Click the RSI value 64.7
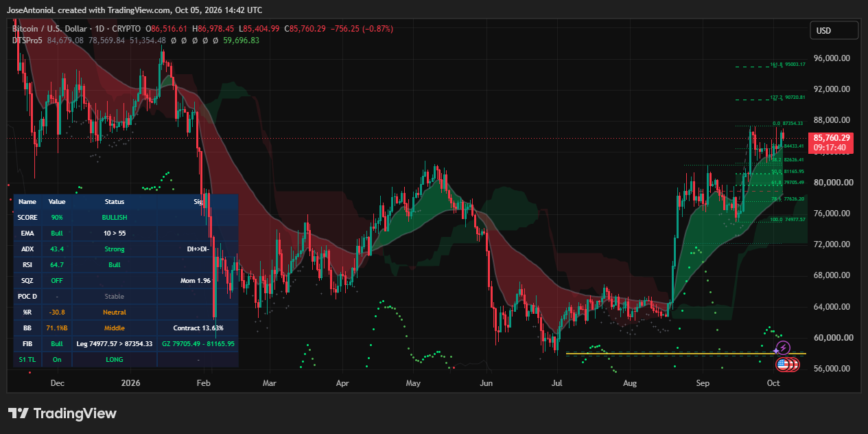The width and height of the screenshot is (868, 434). [56, 264]
